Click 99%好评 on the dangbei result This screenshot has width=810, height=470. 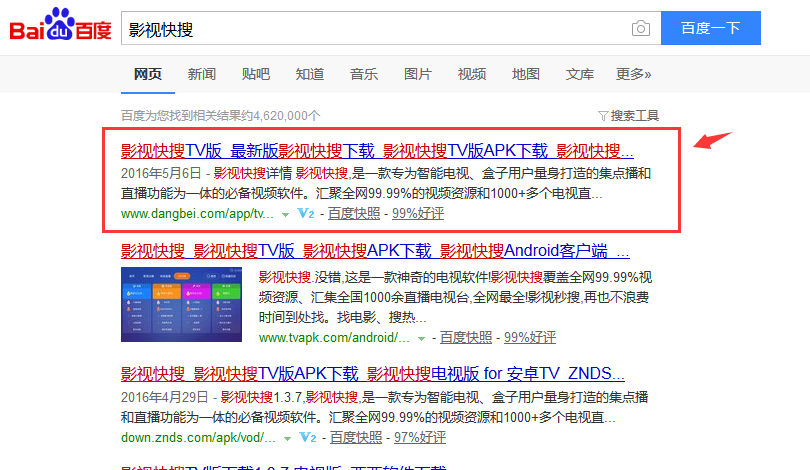418,214
